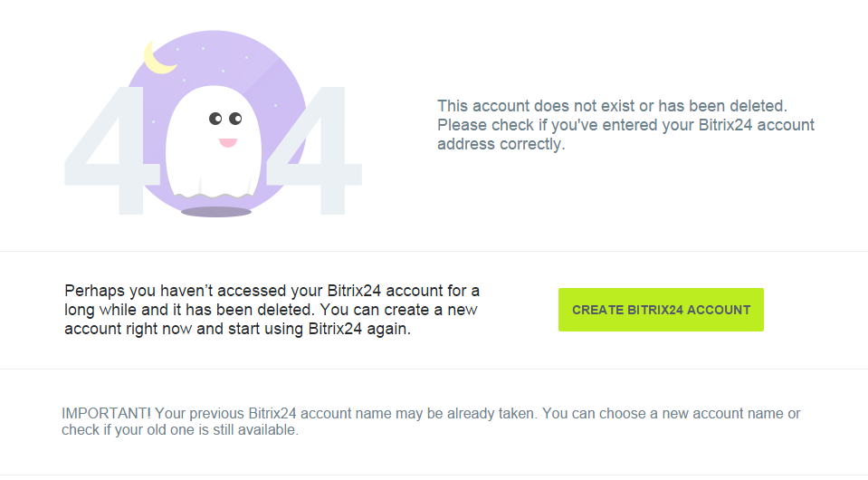
Task: Click 'check if your old one is still available' text
Action: pyautogui.click(x=180, y=429)
